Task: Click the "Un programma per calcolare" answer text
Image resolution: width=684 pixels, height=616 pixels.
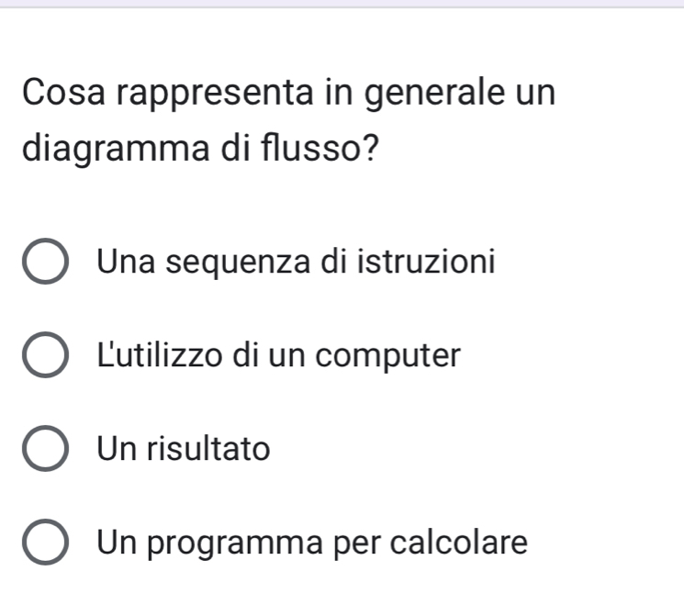Action: pyautogui.click(x=313, y=543)
